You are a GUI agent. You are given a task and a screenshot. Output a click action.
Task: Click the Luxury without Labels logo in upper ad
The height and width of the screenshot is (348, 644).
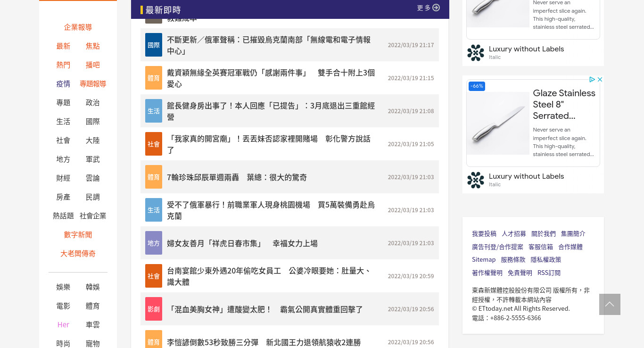(476, 53)
